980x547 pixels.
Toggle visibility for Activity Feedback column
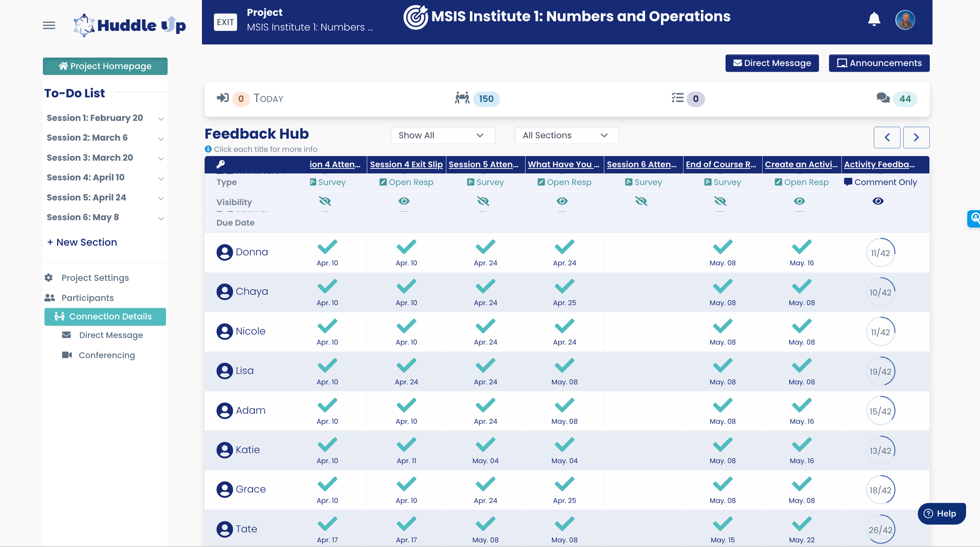pyautogui.click(x=878, y=201)
